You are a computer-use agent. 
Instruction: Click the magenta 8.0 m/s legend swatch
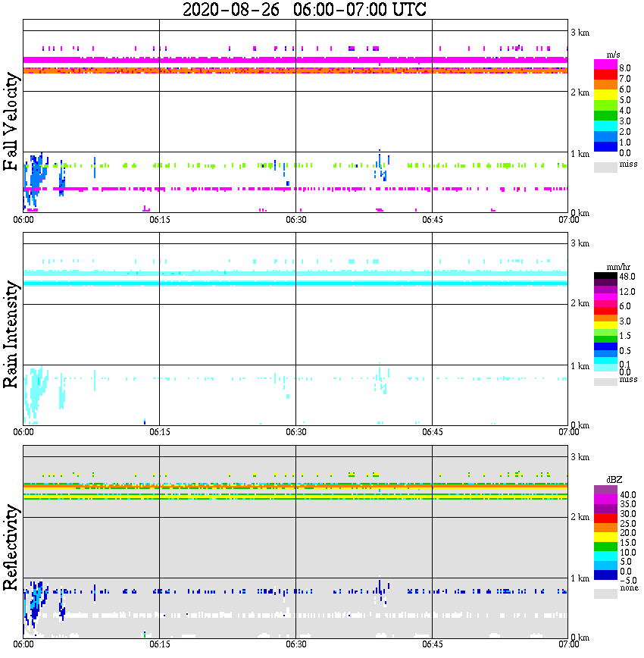pyautogui.click(x=605, y=64)
